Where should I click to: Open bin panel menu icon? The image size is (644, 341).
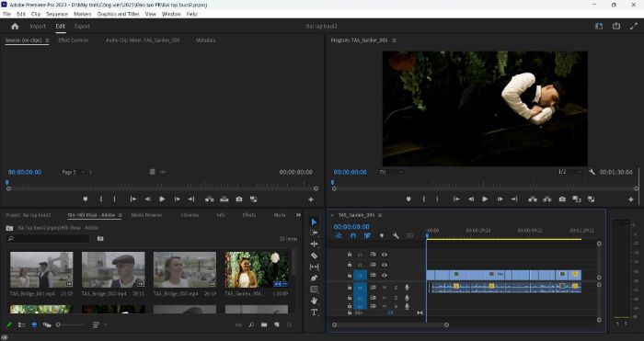(120, 215)
